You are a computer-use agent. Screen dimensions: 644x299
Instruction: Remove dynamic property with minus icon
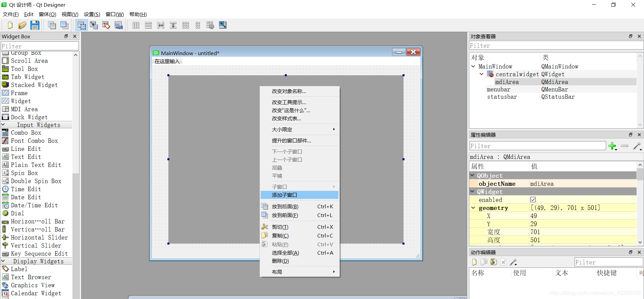point(625,146)
